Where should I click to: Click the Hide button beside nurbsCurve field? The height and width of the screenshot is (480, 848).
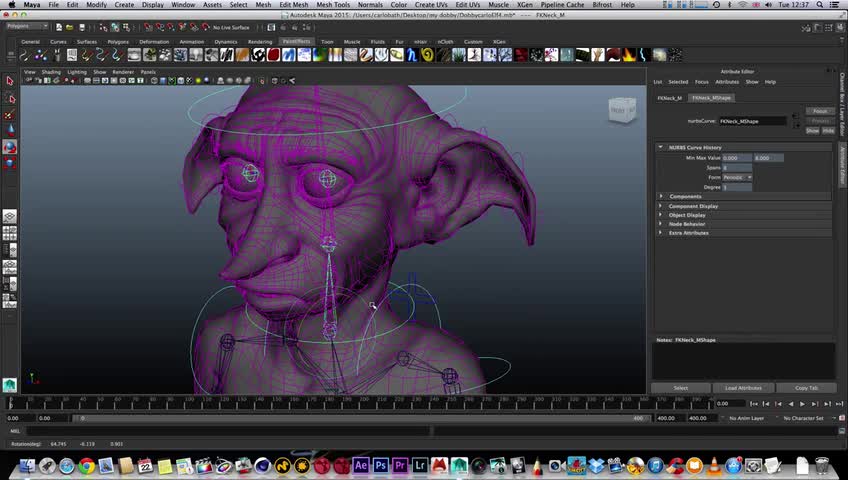[828, 131]
